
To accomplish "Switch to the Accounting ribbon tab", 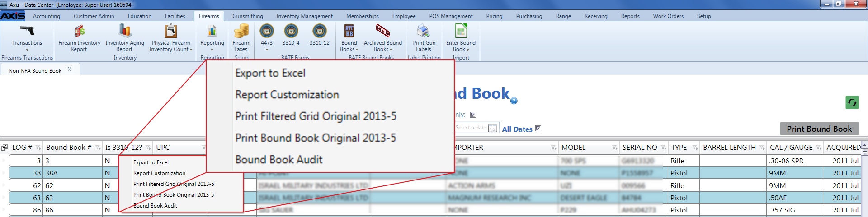I will click(47, 16).
